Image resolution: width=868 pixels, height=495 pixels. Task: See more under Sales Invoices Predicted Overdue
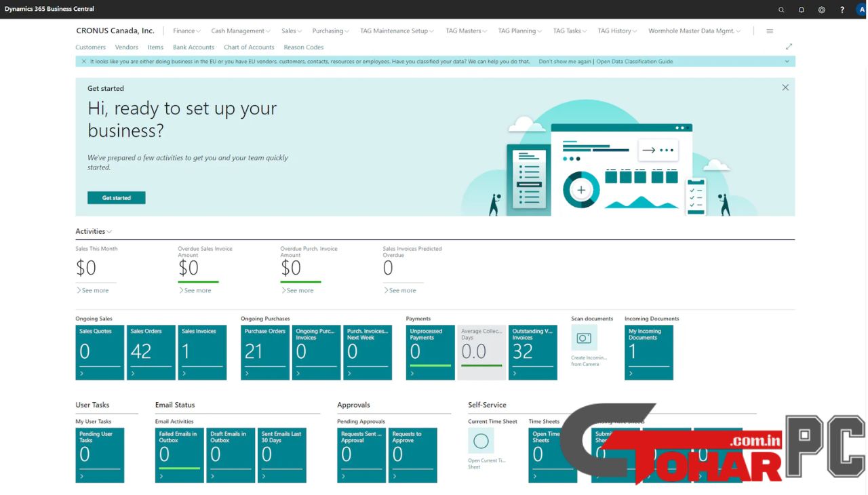click(x=400, y=290)
